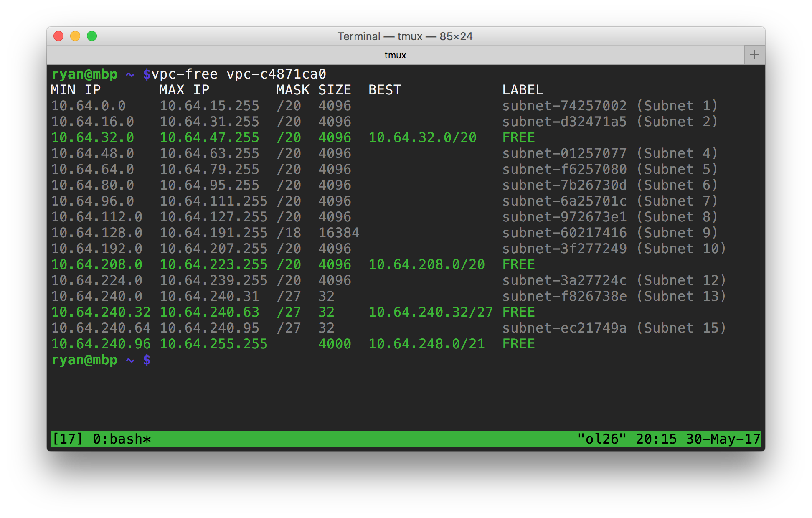Click the 0:bash* tmux window entry
Image resolution: width=812 pixels, height=518 pixels.
122,439
